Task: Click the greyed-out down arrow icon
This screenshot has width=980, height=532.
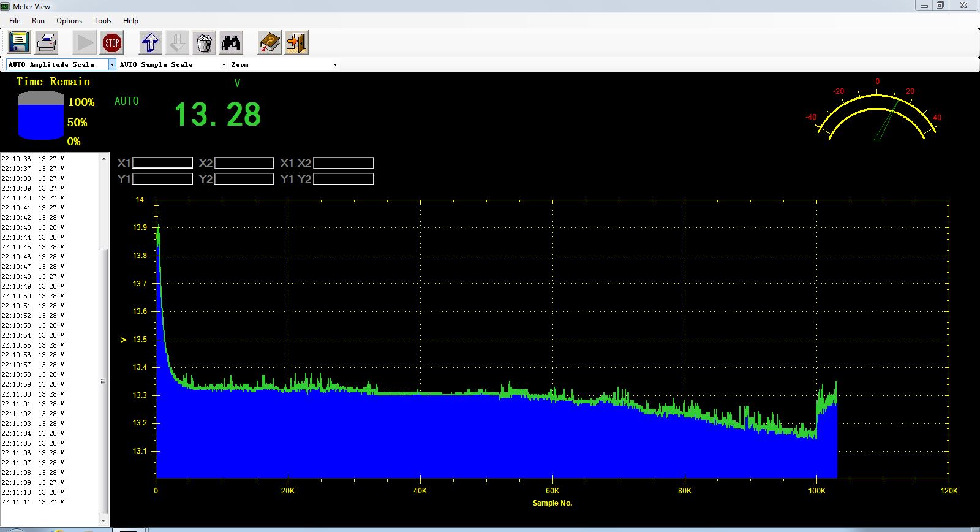Action: [177, 43]
